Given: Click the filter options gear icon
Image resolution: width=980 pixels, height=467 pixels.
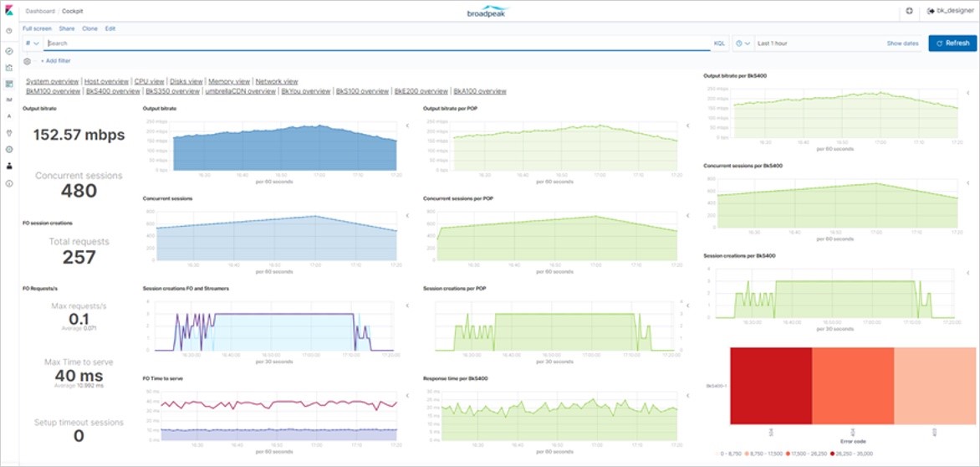Looking at the screenshot, I should [x=28, y=61].
